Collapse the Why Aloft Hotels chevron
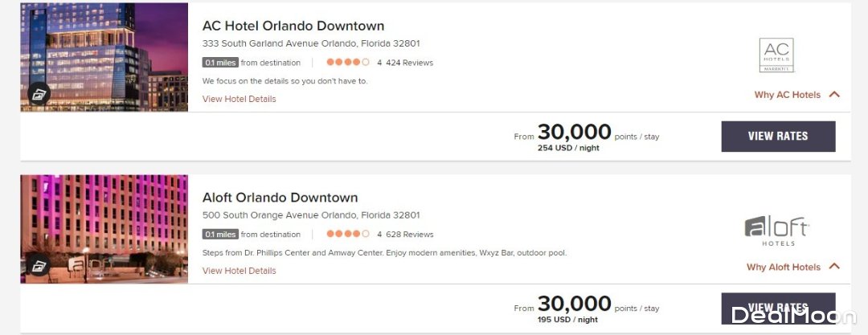Image resolution: width=868 pixels, height=335 pixels. 834,267
